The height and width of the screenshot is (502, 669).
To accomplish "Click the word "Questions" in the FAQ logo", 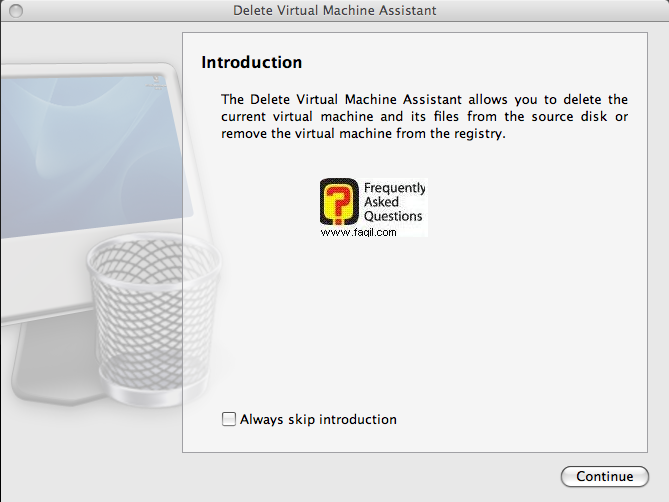I will coord(393,216).
